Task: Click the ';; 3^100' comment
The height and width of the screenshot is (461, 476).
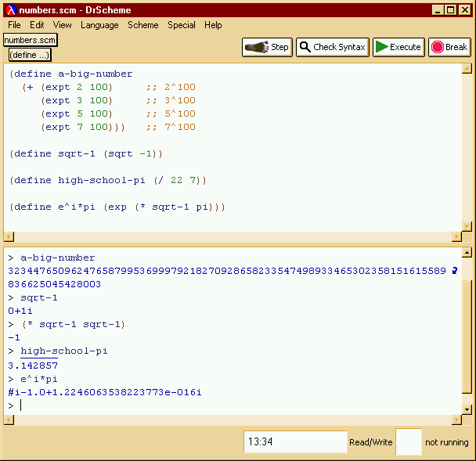Action: pos(171,100)
